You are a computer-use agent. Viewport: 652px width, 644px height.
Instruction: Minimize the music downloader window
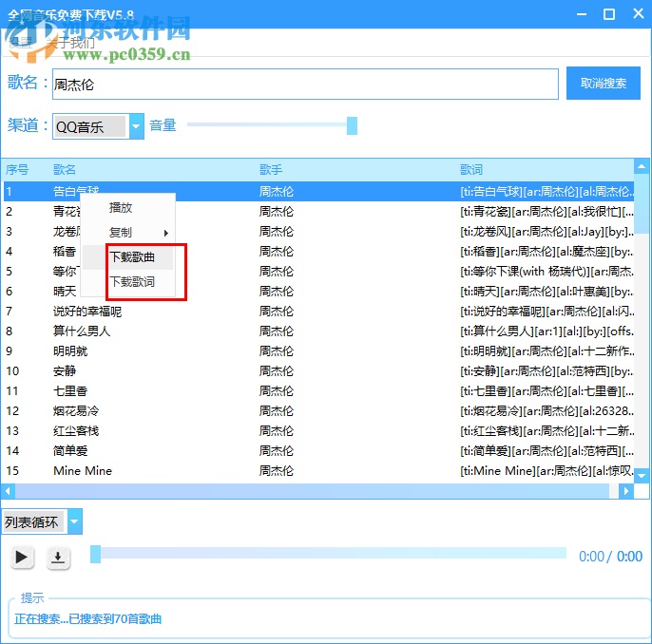(x=582, y=14)
